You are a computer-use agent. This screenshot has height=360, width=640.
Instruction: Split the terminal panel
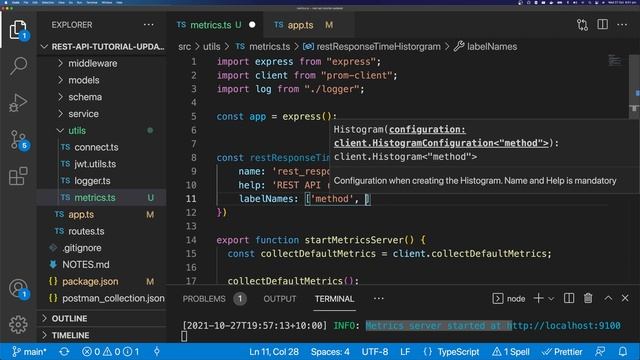[x=569, y=298]
